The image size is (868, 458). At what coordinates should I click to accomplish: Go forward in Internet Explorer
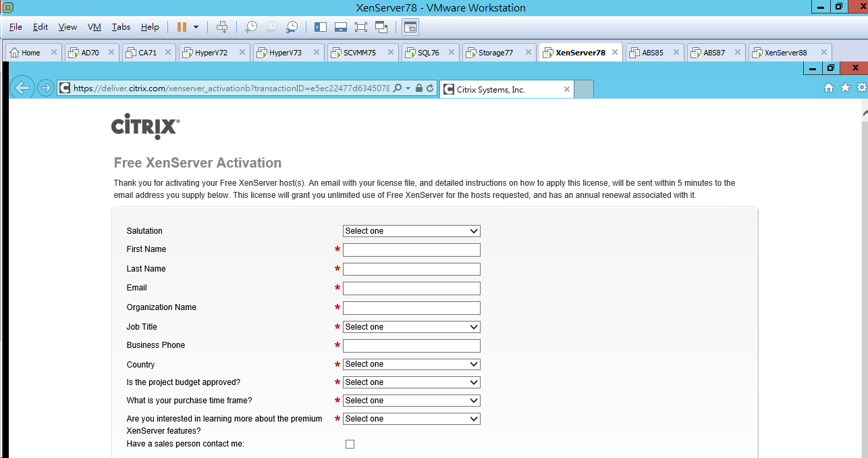pyautogui.click(x=45, y=88)
